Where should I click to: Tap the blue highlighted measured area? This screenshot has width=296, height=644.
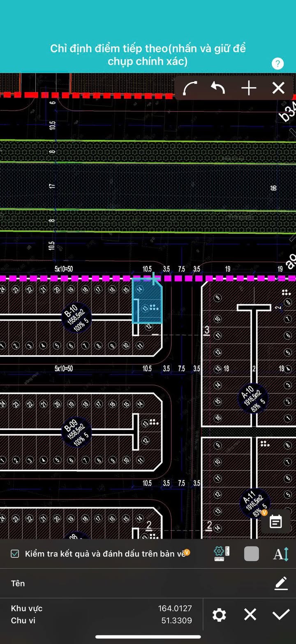[x=147, y=302]
